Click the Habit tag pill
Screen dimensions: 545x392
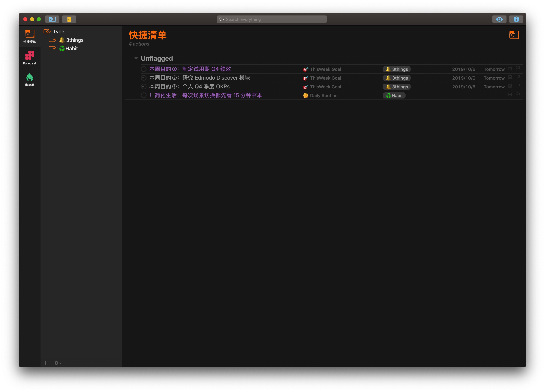394,95
